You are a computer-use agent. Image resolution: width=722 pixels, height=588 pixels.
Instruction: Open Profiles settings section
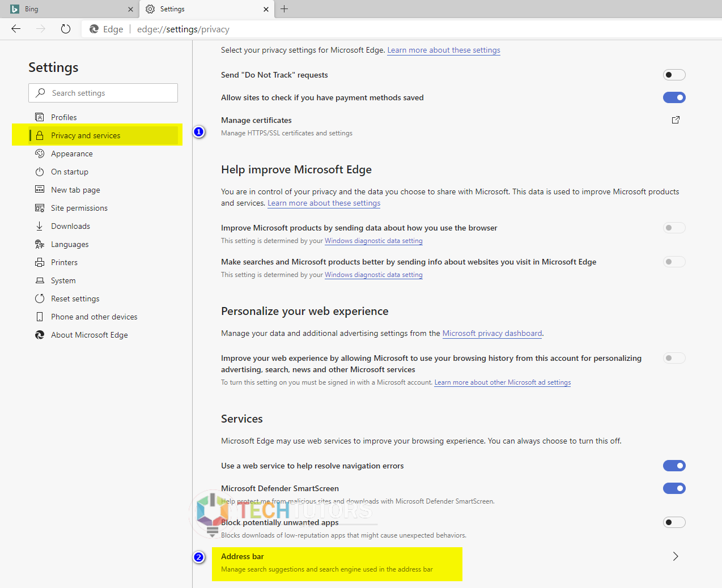103,117
